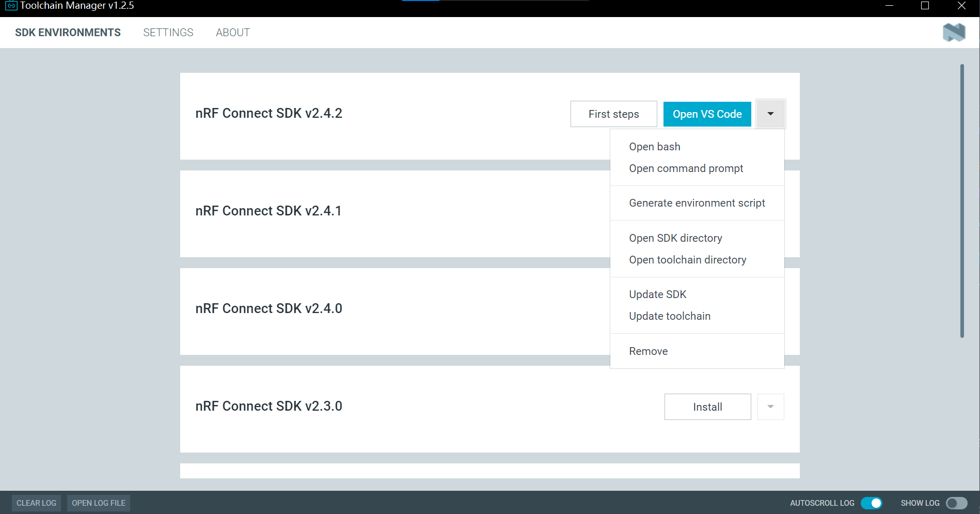Click the Toolchain Manager app icon in title bar
This screenshot has width=980, height=514.
pyautogui.click(x=11, y=6)
